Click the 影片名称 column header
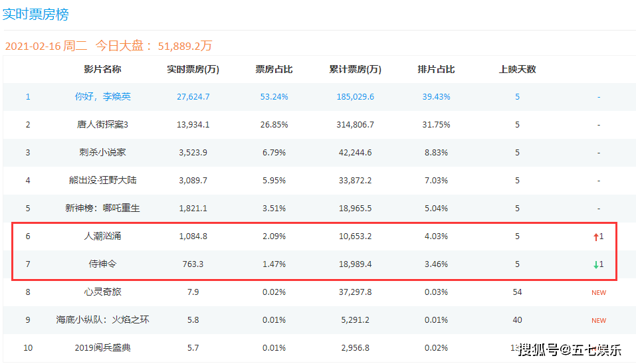 tap(102, 69)
